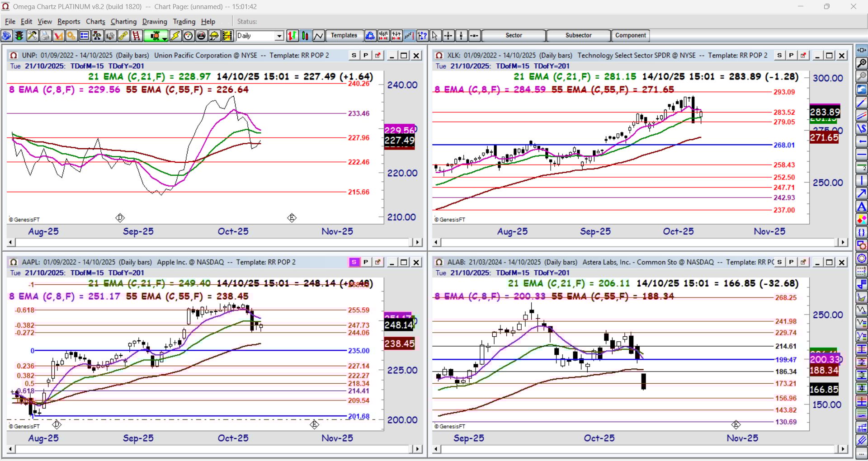The width and height of the screenshot is (868, 461).
Task: Select the circle drawing tool
Action: [x=862, y=259]
